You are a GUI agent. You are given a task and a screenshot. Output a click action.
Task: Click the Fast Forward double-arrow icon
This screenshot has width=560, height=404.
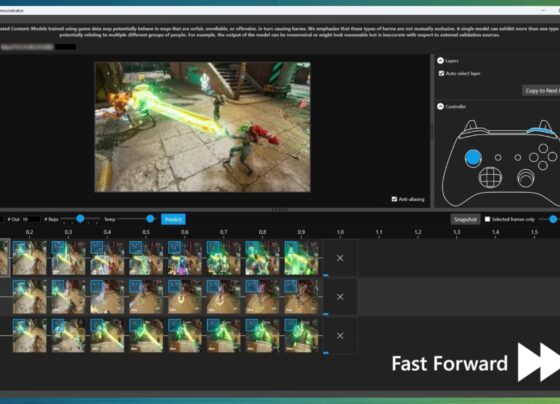coord(539,362)
